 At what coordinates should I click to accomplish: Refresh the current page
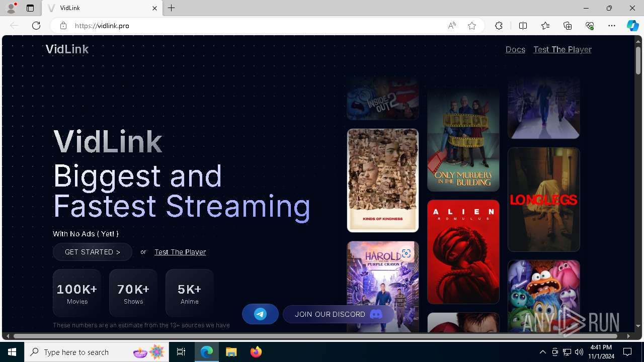tap(36, 26)
